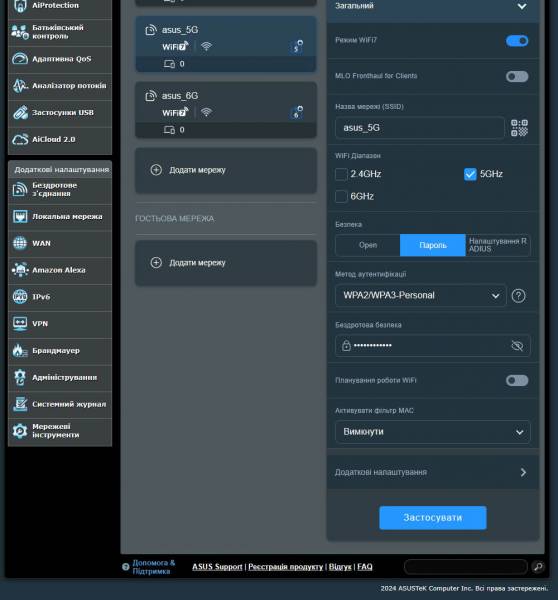Open the local network monitor icon
The height and width of the screenshot is (600, 558).
tap(20, 217)
